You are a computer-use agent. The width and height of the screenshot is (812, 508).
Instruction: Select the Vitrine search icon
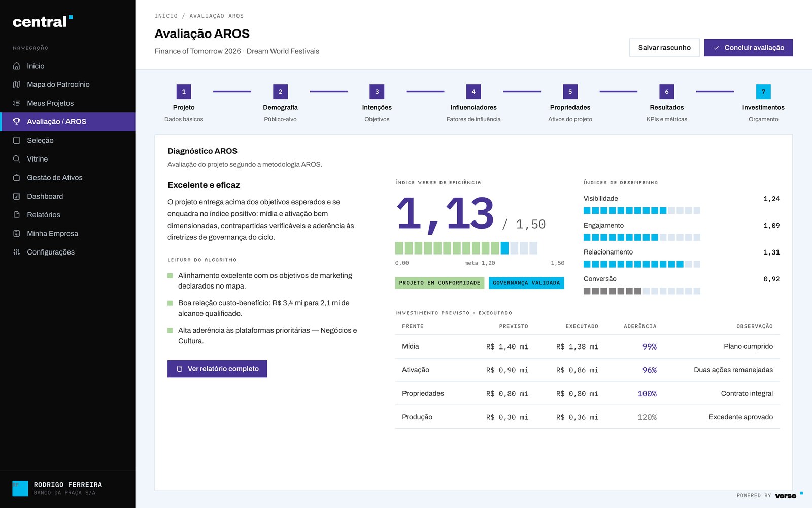click(17, 159)
